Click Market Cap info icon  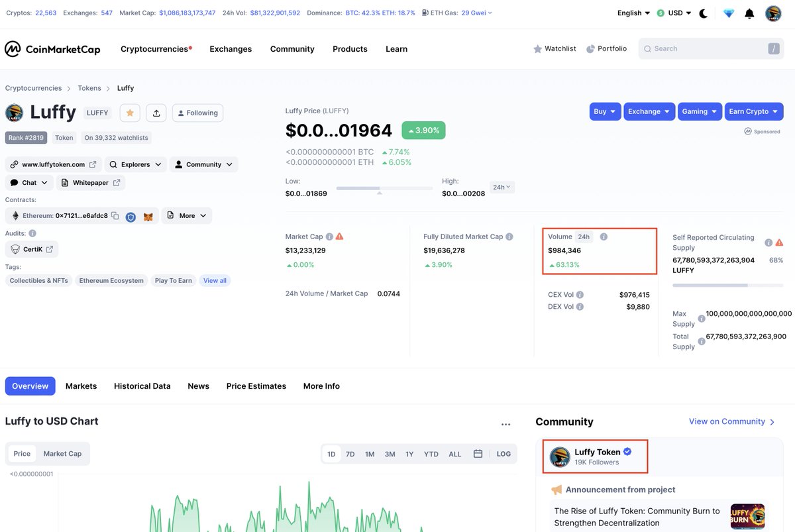(x=329, y=237)
